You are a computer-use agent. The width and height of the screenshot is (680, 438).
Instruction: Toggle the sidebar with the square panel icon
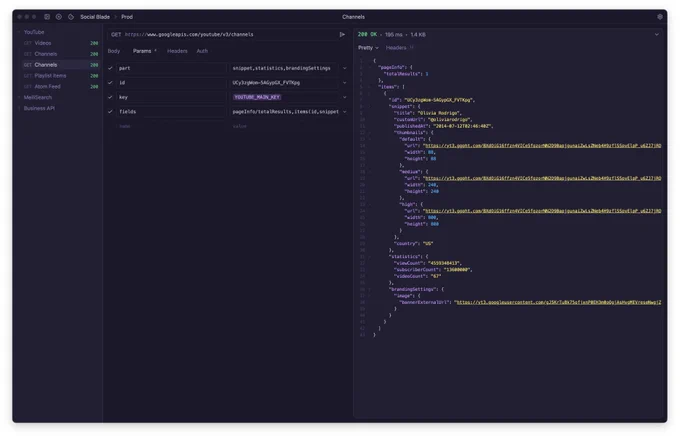pos(47,17)
